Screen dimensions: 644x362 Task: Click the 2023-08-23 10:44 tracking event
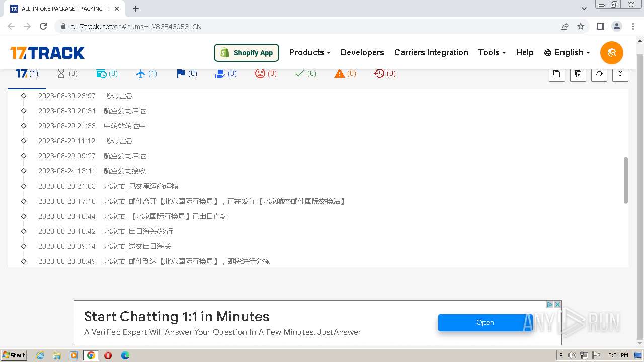(133, 216)
